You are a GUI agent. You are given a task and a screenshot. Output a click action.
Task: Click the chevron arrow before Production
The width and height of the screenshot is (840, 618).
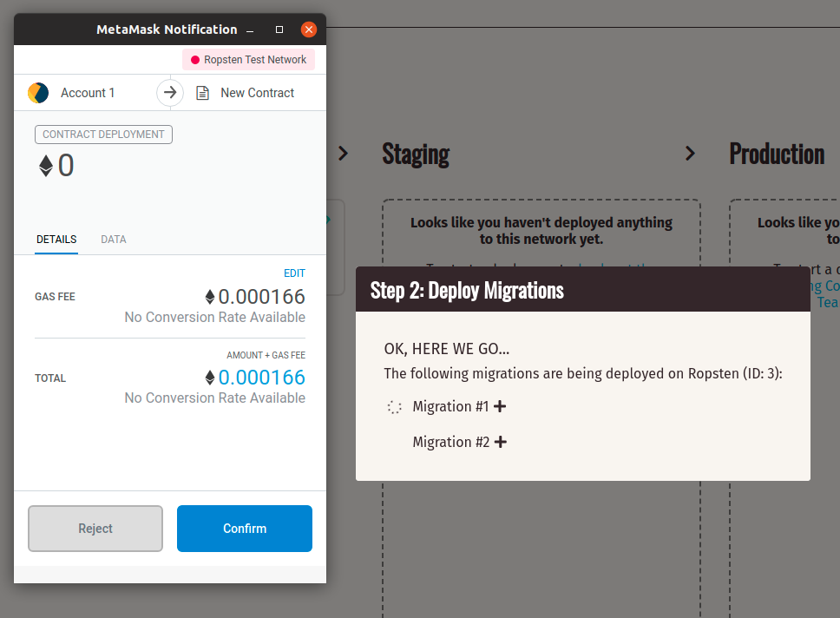690,154
